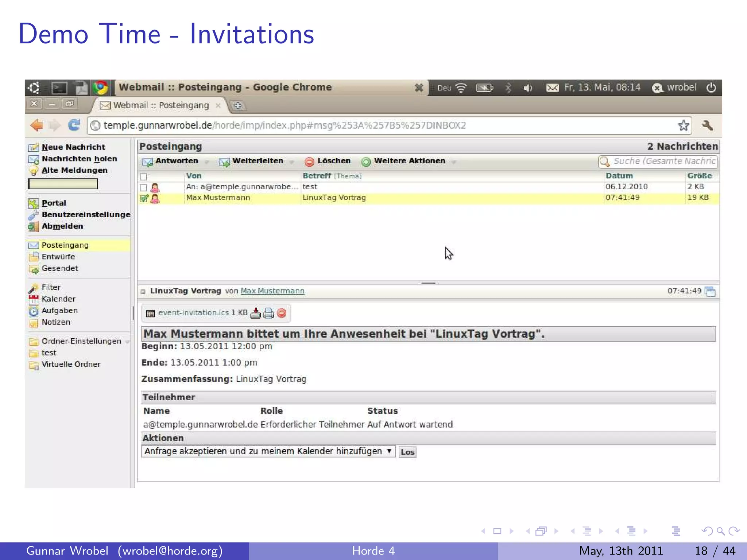
Task: Open Virtuelle Ordner
Action: pyautogui.click(x=71, y=365)
